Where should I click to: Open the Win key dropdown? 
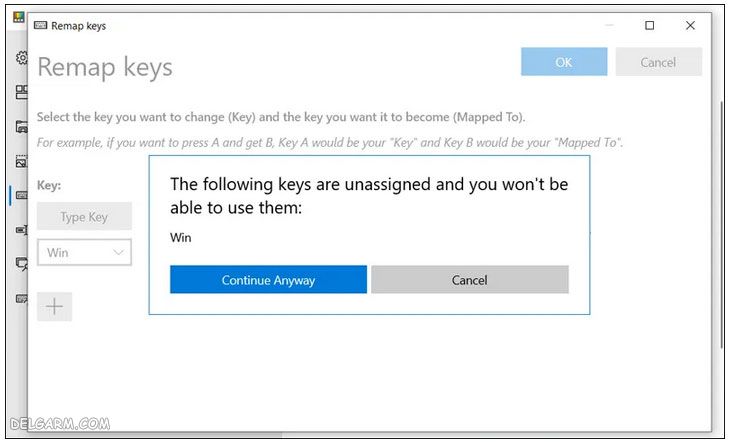point(84,252)
